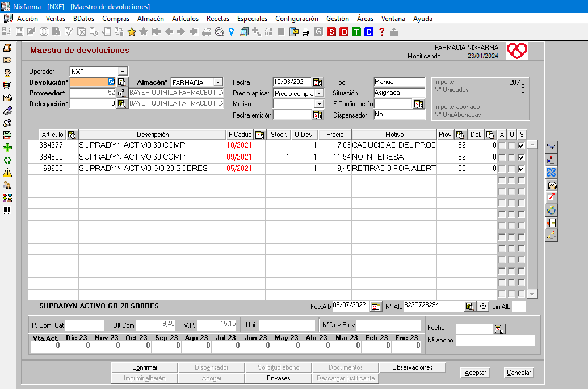Click the blue C toolbar icon
The width and height of the screenshot is (588, 389).
[369, 32]
